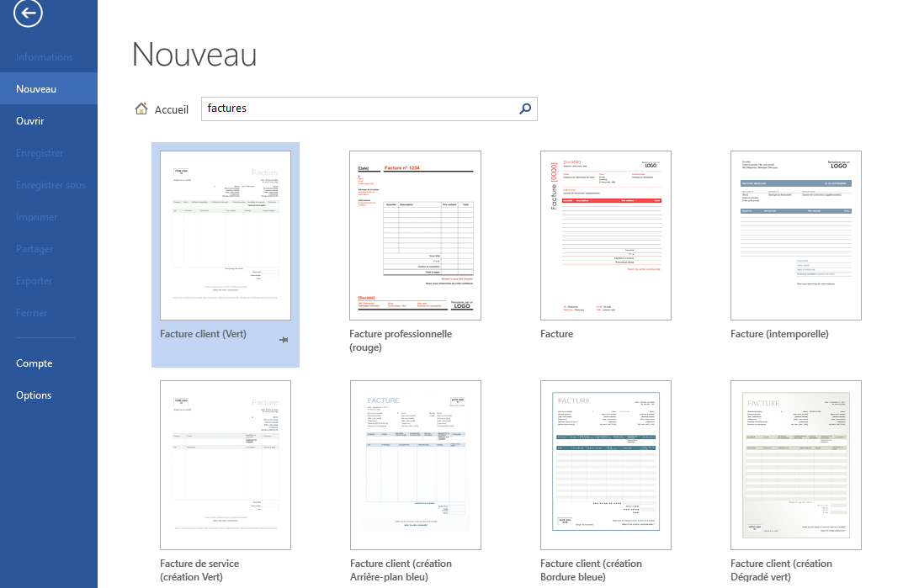
Task: Select Ouvrir in the sidebar
Action: tap(30, 121)
